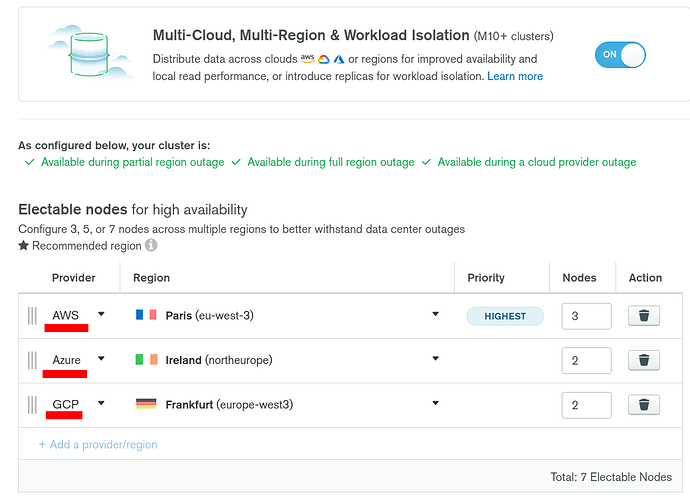Screen dimensions: 690x499
Task: Click the database cloud illustration
Action: pos(89,54)
